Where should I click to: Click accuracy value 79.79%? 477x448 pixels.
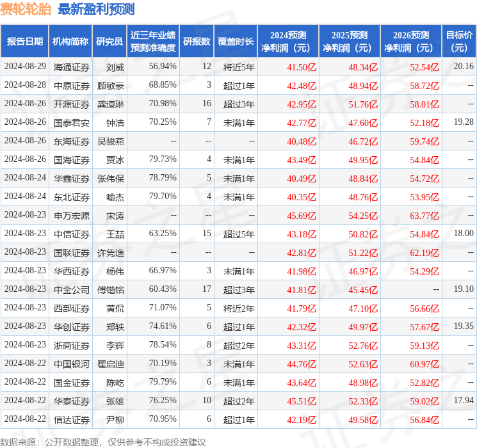click(163, 382)
